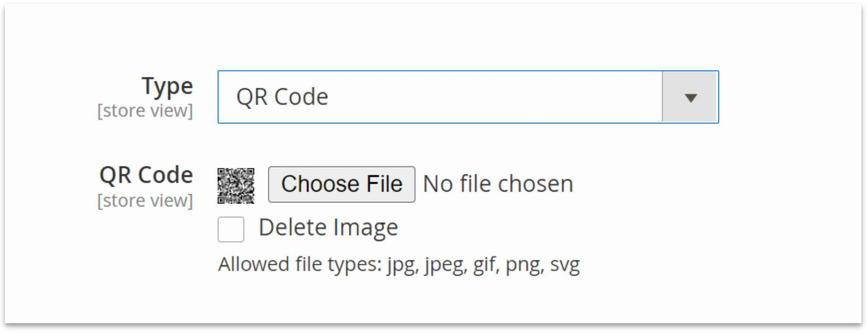This screenshot has height=334, width=868.
Task: Expand the Type list with the triangle button
Action: [690, 97]
